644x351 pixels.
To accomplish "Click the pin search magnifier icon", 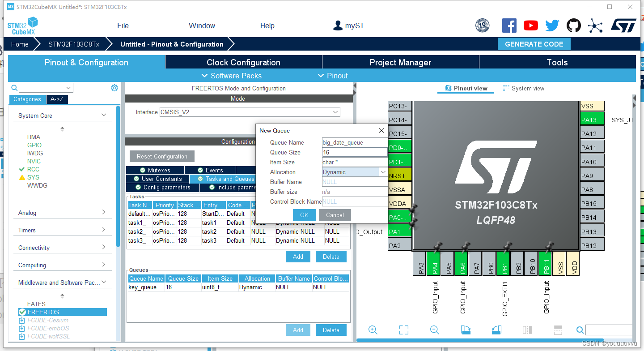I will coord(580,330).
